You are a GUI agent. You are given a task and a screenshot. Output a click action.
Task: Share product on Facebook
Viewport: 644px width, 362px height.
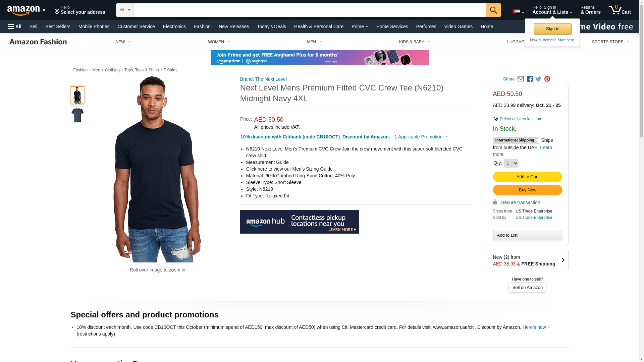coord(530,79)
